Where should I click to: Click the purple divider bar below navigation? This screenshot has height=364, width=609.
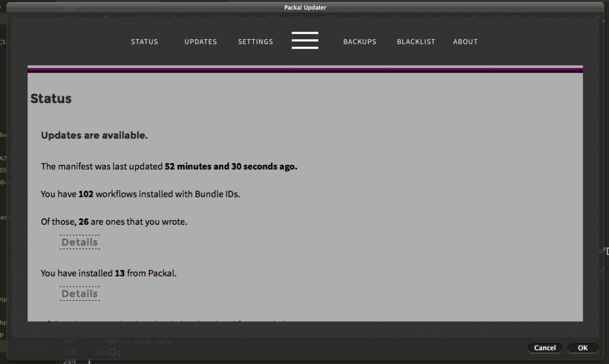(x=304, y=70)
